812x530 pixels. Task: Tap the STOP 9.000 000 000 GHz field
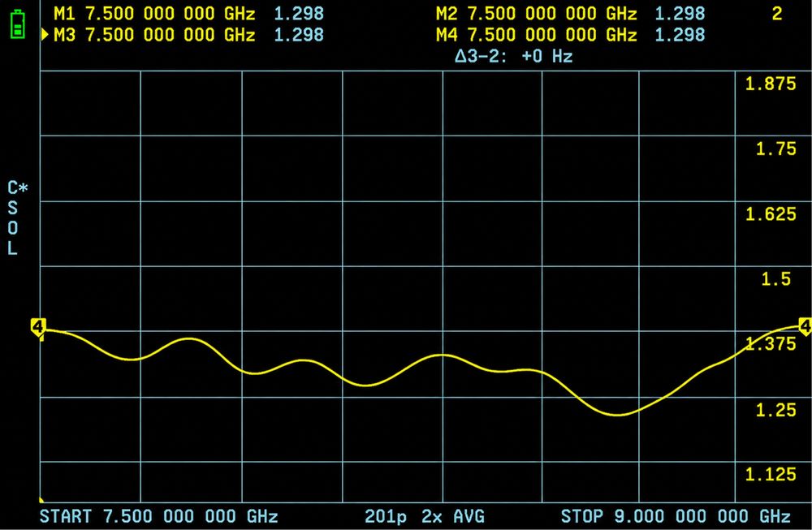click(676, 516)
